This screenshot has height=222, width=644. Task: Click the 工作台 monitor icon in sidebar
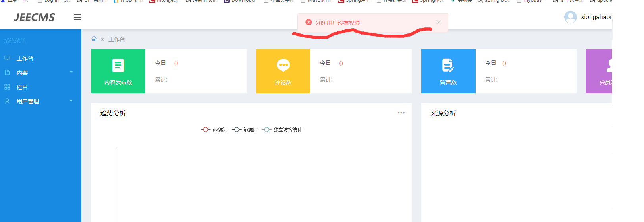coord(7,58)
